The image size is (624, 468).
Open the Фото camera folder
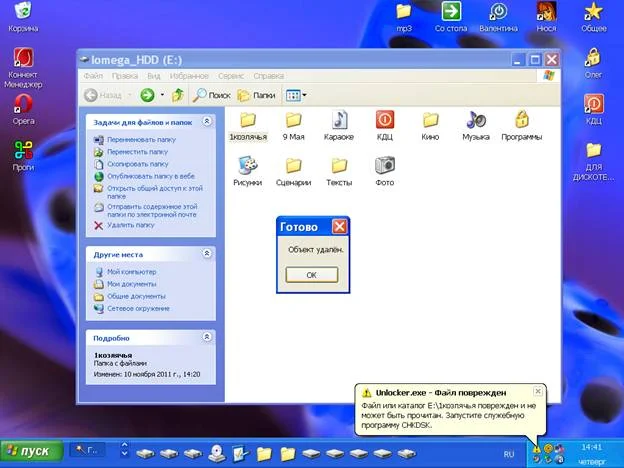pos(384,166)
